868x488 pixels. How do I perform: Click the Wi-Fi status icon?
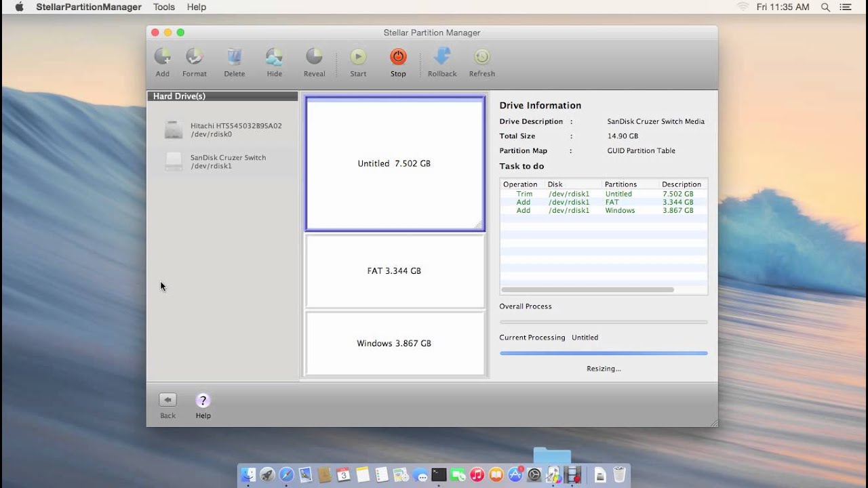(x=743, y=7)
